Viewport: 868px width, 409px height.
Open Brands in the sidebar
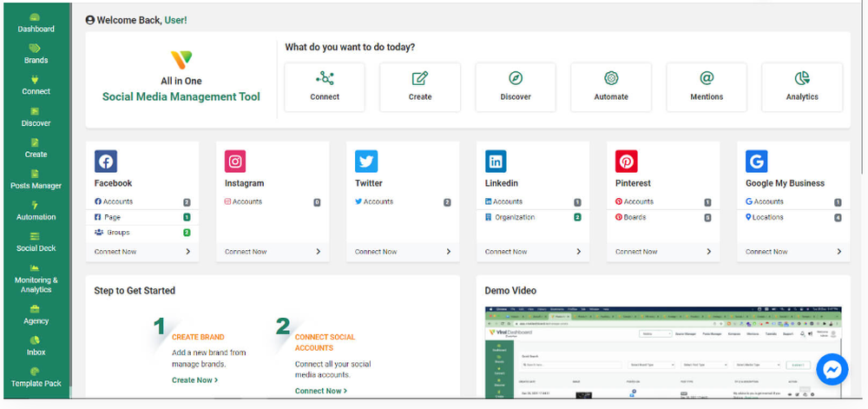(x=36, y=54)
